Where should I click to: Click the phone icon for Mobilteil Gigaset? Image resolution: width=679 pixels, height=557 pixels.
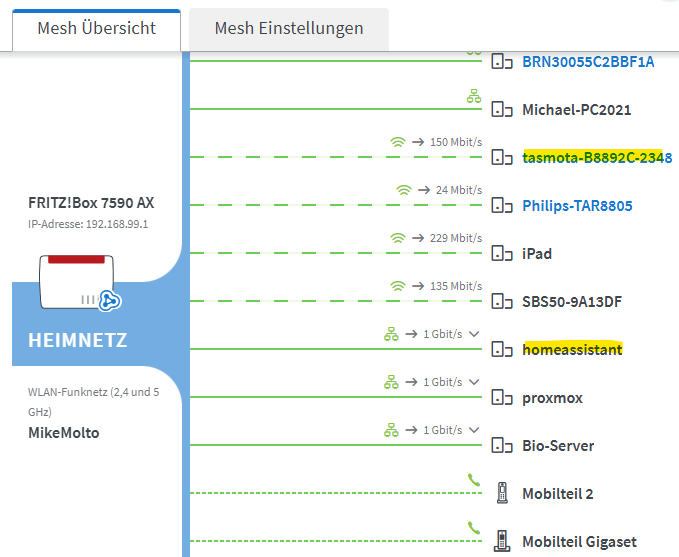(x=502, y=541)
